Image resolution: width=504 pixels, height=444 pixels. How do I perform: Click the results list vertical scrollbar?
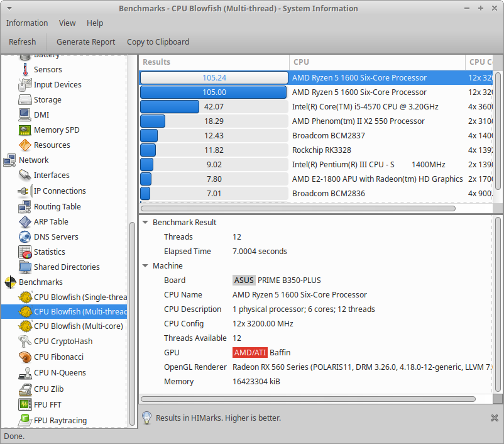coord(498,131)
